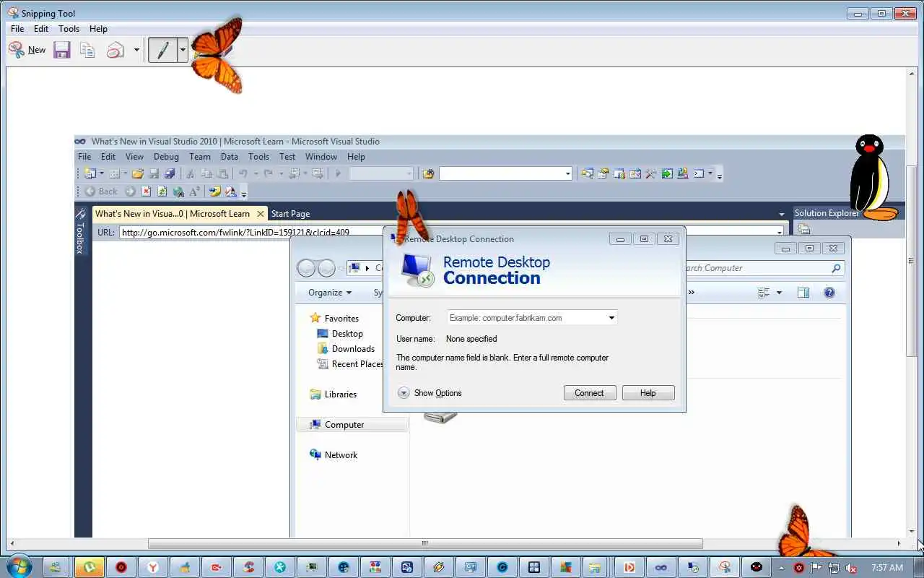
Task: Click the New snip scissors button
Action: pyautogui.click(x=27, y=50)
